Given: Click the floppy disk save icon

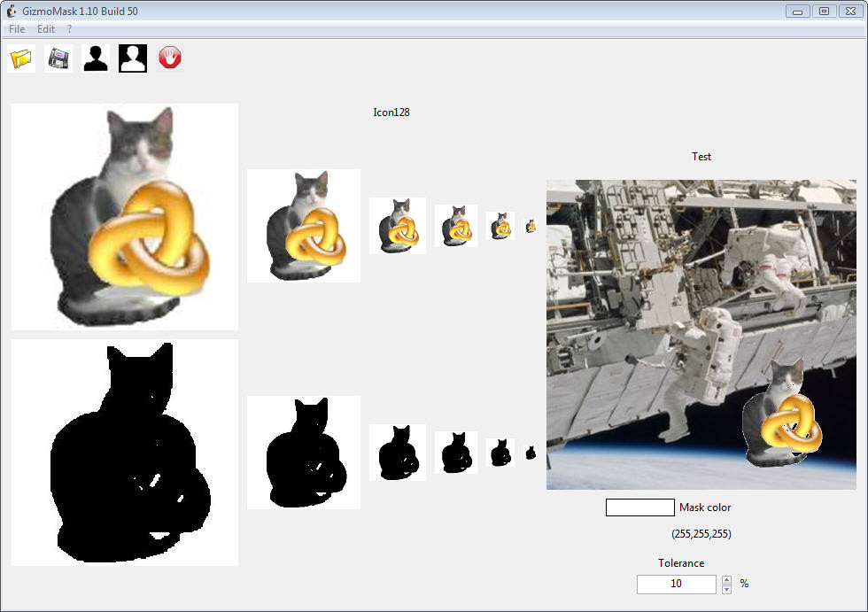Looking at the screenshot, I should pyautogui.click(x=58, y=58).
